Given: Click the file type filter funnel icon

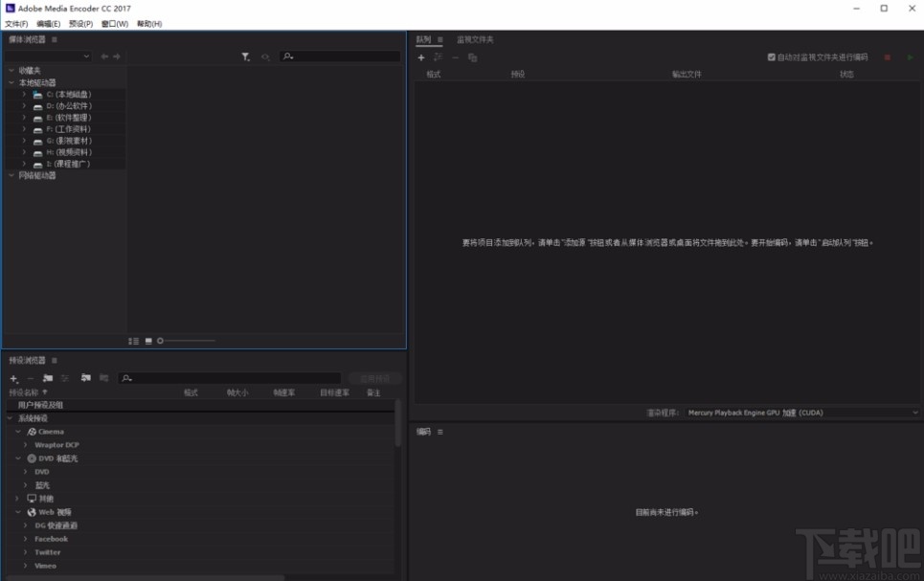Looking at the screenshot, I should click(x=245, y=56).
